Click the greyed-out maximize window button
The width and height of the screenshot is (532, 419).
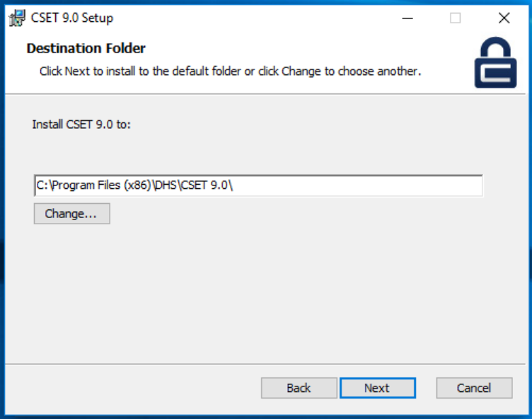[456, 18]
